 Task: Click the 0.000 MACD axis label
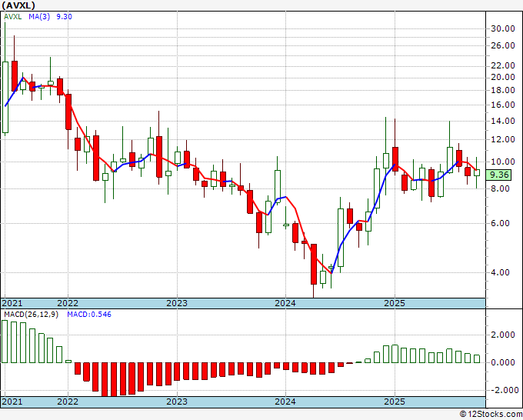coord(502,362)
